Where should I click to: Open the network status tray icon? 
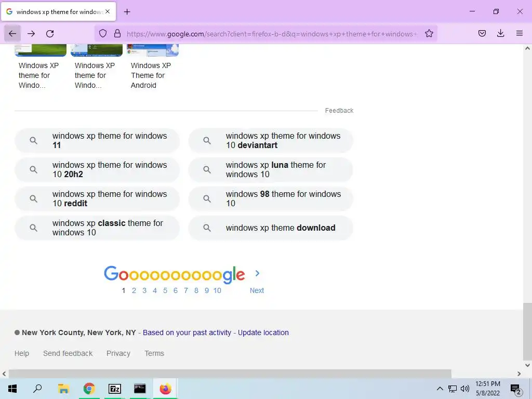click(453, 389)
